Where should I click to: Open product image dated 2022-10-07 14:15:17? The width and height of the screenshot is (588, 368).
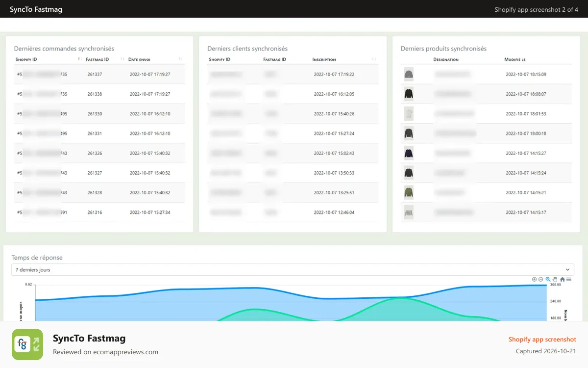pos(409,212)
